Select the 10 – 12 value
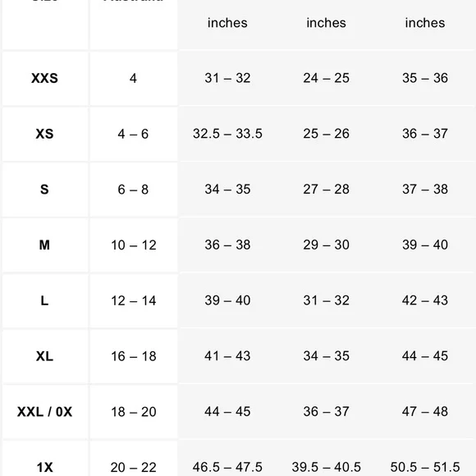 (133, 245)
